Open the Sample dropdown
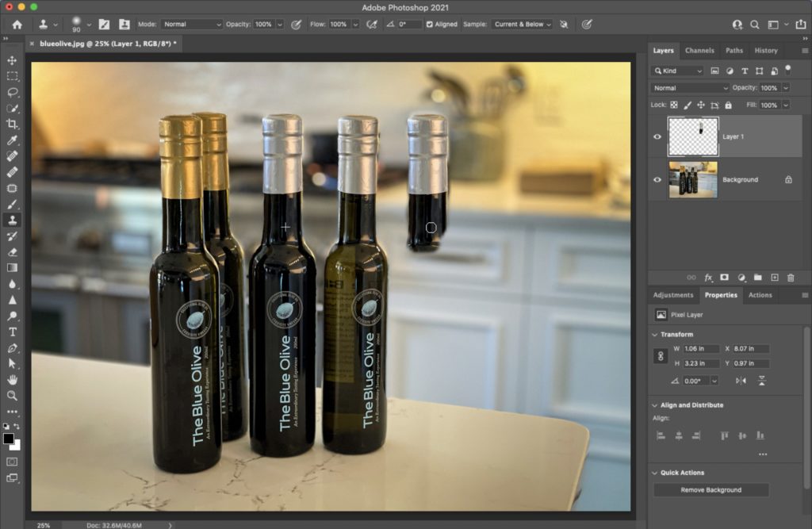The image size is (812, 529). [523, 25]
